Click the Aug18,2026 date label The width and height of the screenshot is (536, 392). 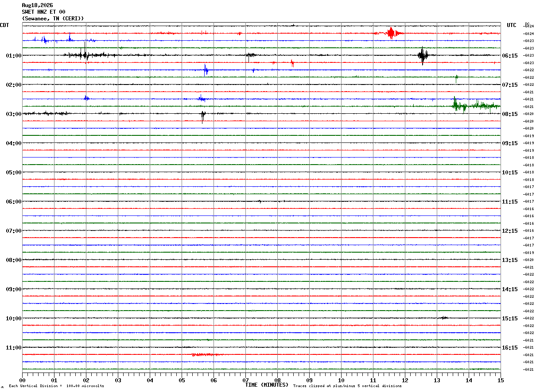pyautogui.click(x=37, y=5)
